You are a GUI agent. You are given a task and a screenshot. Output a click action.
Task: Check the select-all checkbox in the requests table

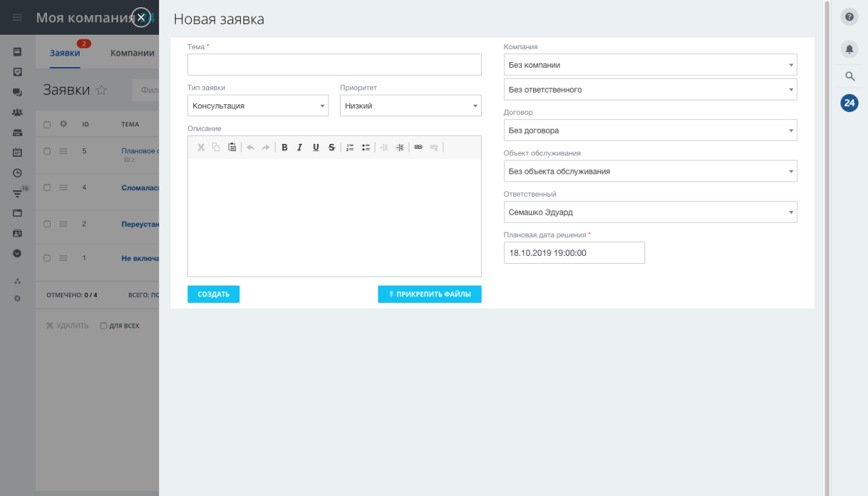pyautogui.click(x=46, y=124)
